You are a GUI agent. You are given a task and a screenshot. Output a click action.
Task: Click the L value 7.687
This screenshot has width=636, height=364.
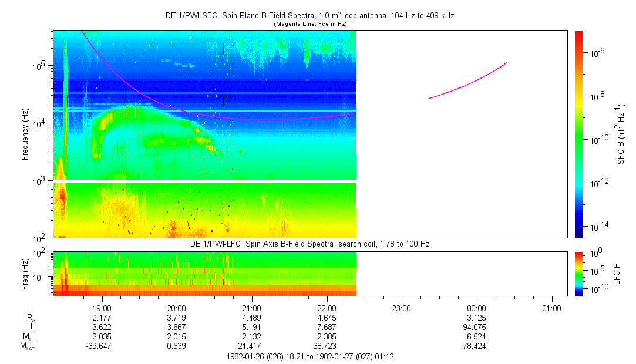pyautogui.click(x=327, y=327)
